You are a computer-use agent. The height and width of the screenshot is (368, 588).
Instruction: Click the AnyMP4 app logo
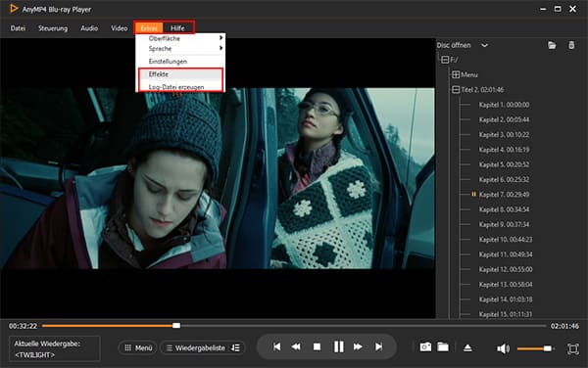(14, 8)
